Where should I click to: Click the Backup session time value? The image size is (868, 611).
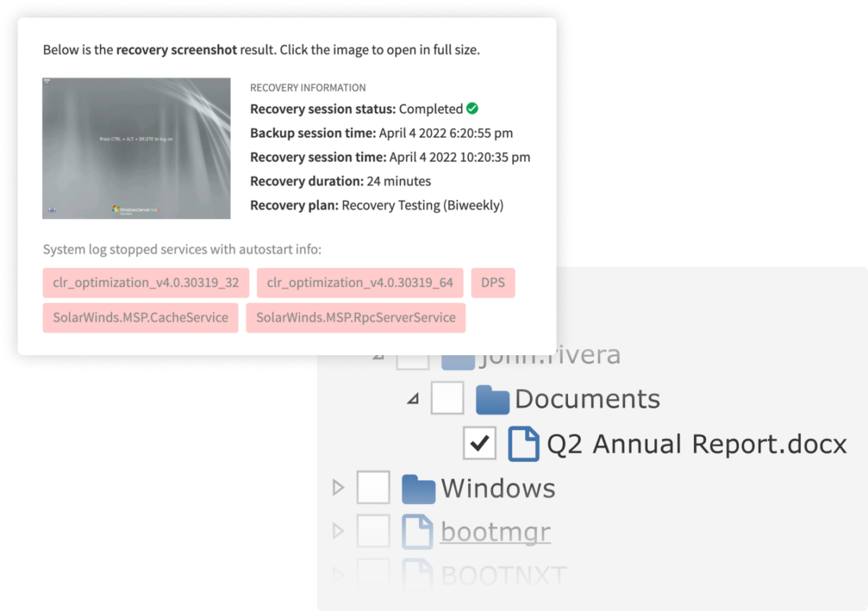tap(446, 133)
